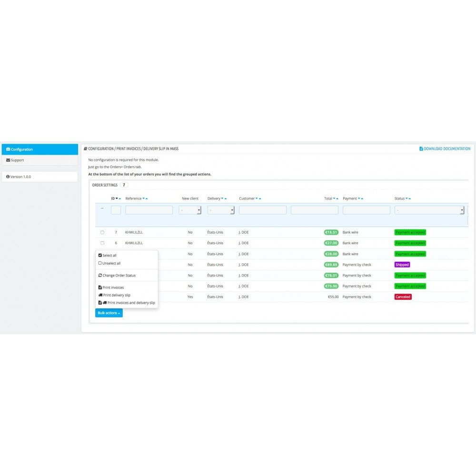Click the €76.01 total badge

coord(331,276)
